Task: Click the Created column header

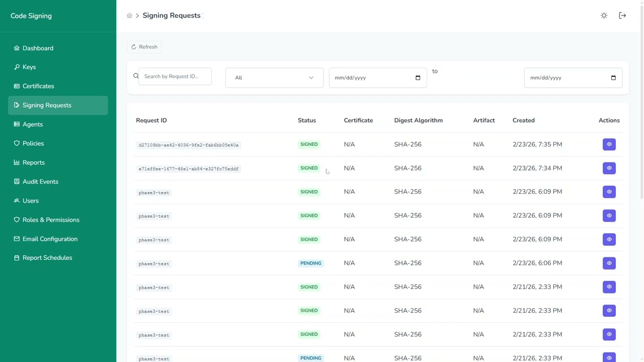Action: 524,120
